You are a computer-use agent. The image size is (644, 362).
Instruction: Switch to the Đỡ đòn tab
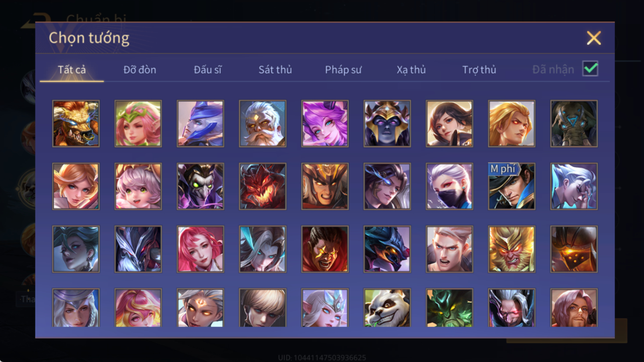pos(139,70)
